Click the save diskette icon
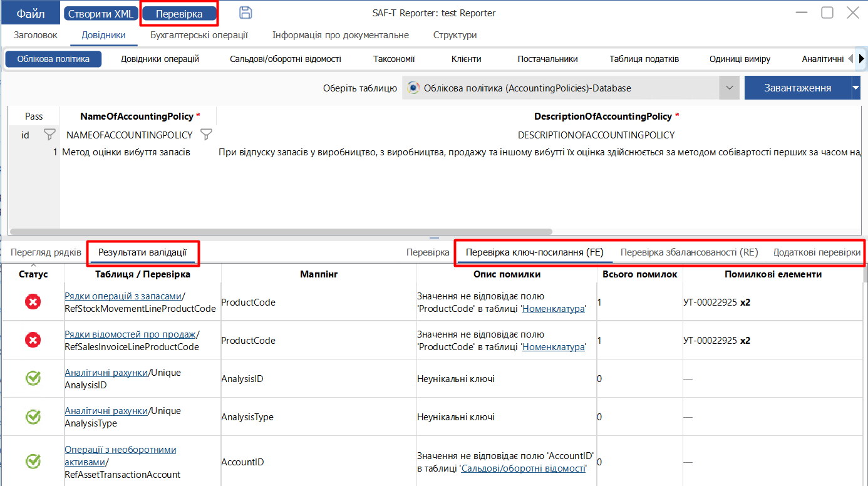Viewport: 868px width, 486px height. click(x=246, y=13)
